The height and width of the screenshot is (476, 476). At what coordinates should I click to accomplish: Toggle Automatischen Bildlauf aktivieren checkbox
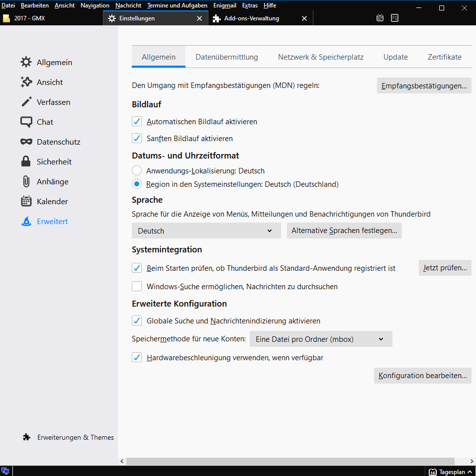tap(137, 121)
